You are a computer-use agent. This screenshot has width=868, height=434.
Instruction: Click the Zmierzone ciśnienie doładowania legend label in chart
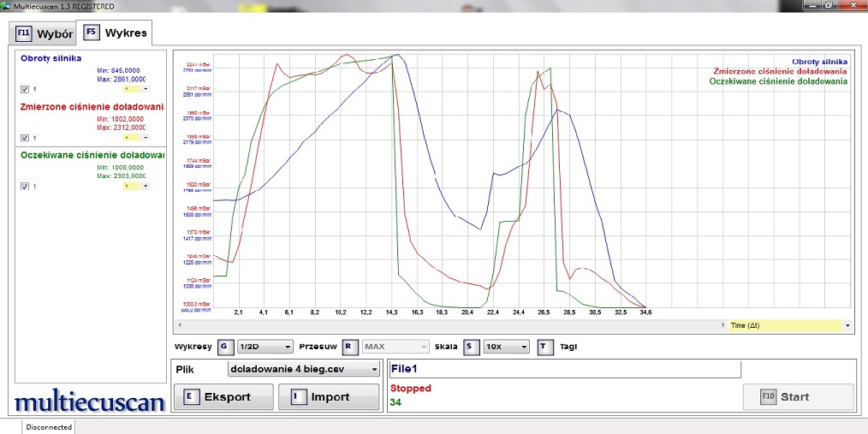[780, 71]
